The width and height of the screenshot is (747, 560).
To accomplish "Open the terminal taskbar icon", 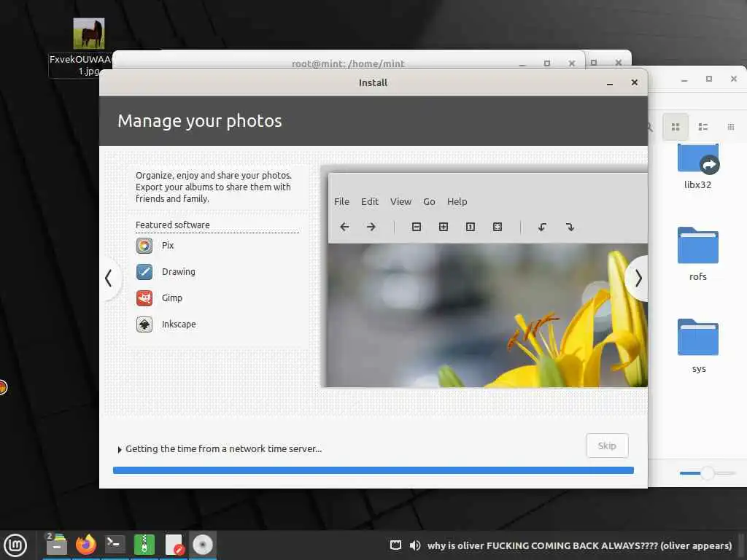I will [115, 544].
